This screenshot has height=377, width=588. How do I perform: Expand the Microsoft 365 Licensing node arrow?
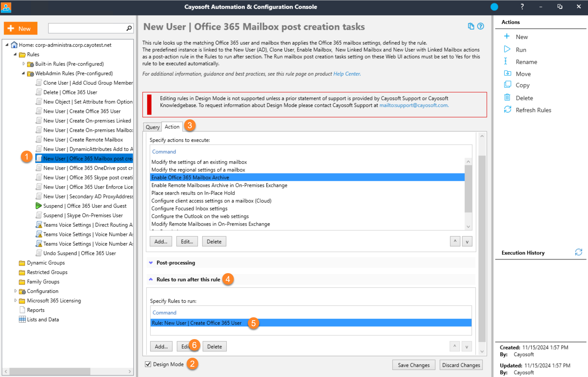tap(15, 300)
